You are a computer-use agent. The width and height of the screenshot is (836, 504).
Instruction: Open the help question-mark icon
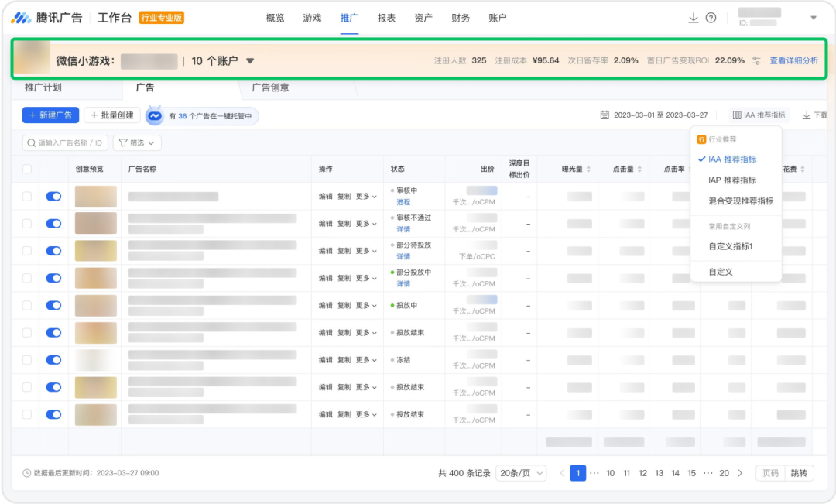(711, 18)
